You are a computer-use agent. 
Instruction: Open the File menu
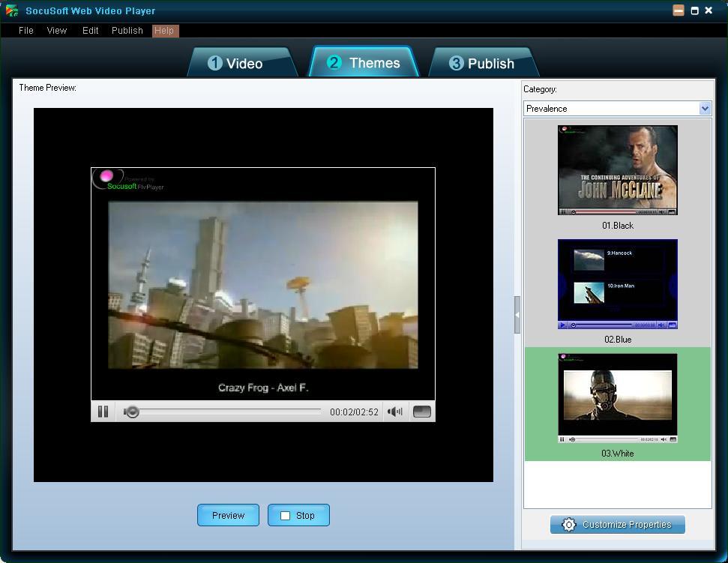pyautogui.click(x=25, y=30)
